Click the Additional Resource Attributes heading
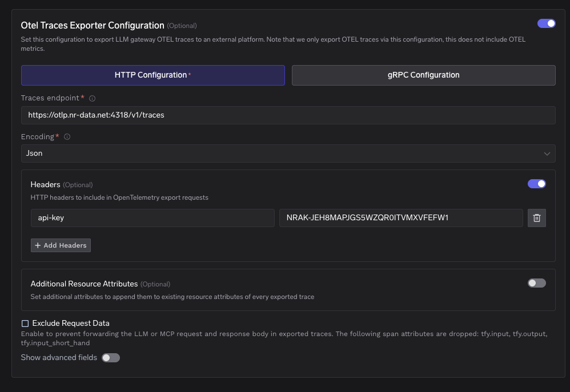Screen dimensions: 570x392 tap(84, 284)
